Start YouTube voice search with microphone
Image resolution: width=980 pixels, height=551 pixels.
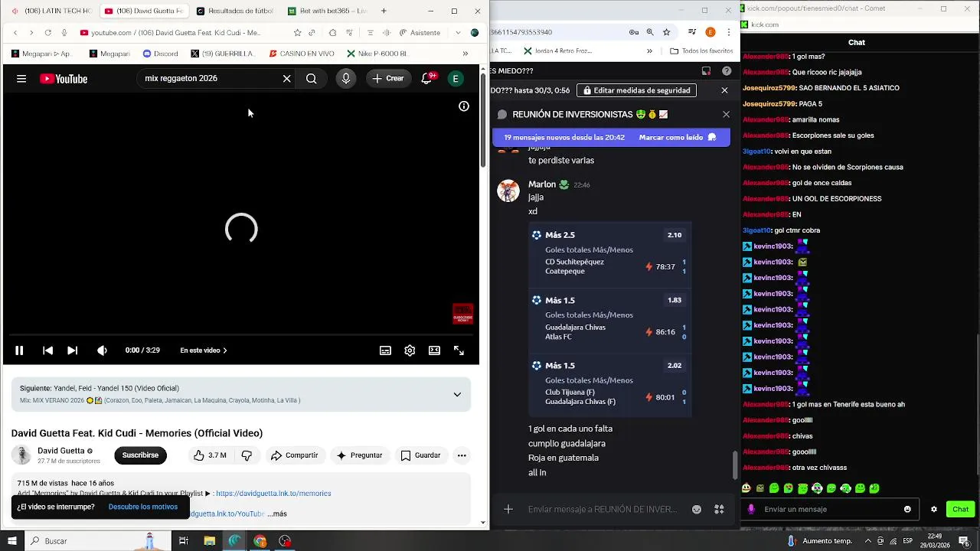tap(346, 79)
